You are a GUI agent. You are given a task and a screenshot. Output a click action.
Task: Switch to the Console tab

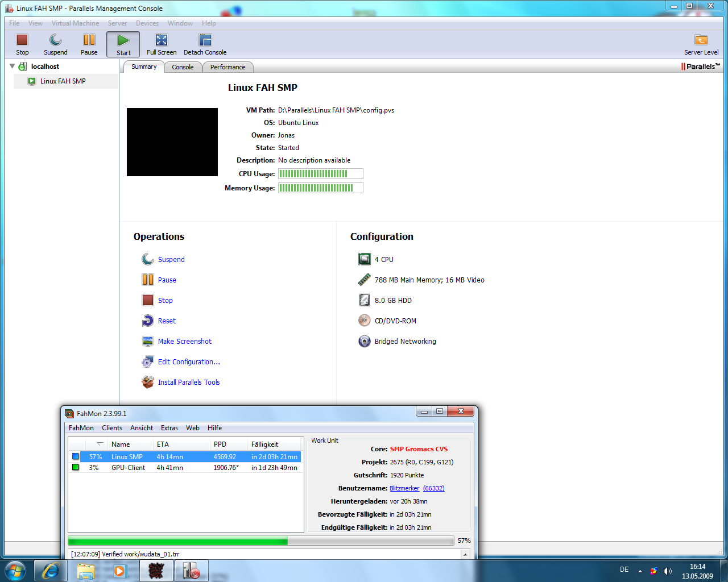[x=183, y=67]
